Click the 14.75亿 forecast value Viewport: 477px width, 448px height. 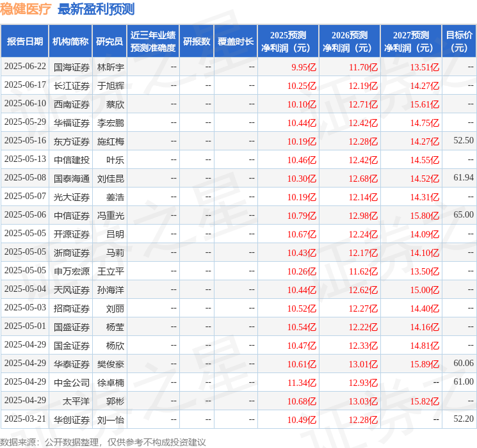tap(424, 123)
